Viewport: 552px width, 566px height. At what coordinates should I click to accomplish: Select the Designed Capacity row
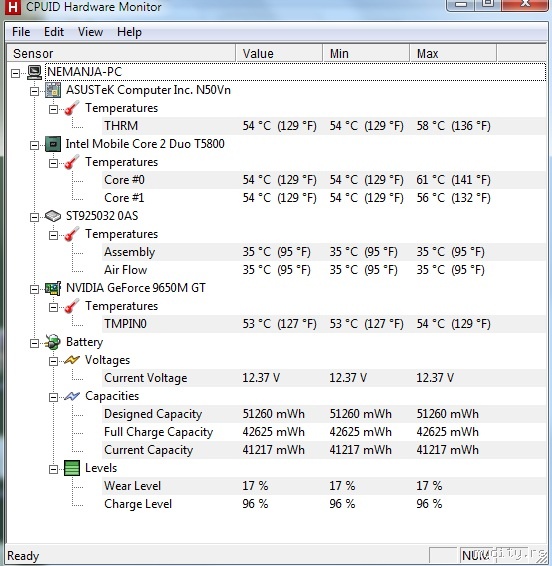(x=324, y=414)
